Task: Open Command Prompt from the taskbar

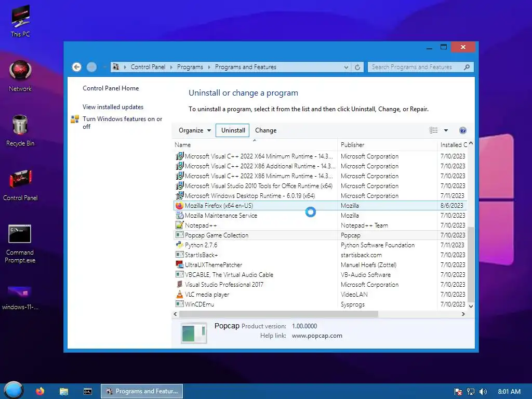Action: click(x=87, y=392)
